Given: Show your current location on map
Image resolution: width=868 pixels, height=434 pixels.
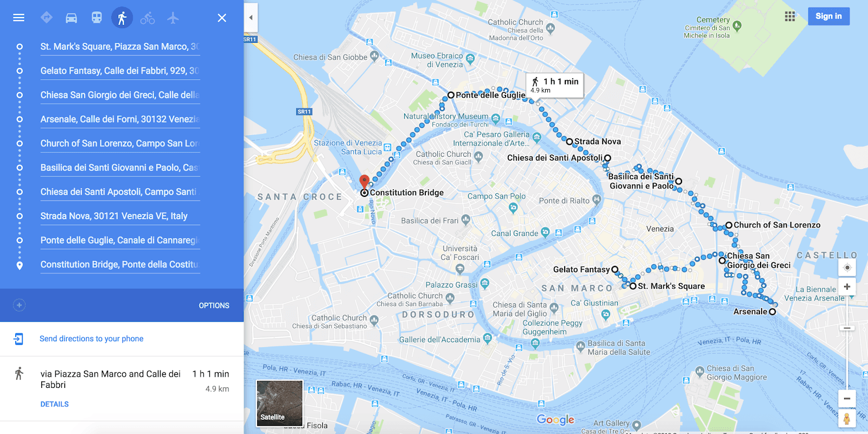Looking at the screenshot, I should [x=847, y=267].
